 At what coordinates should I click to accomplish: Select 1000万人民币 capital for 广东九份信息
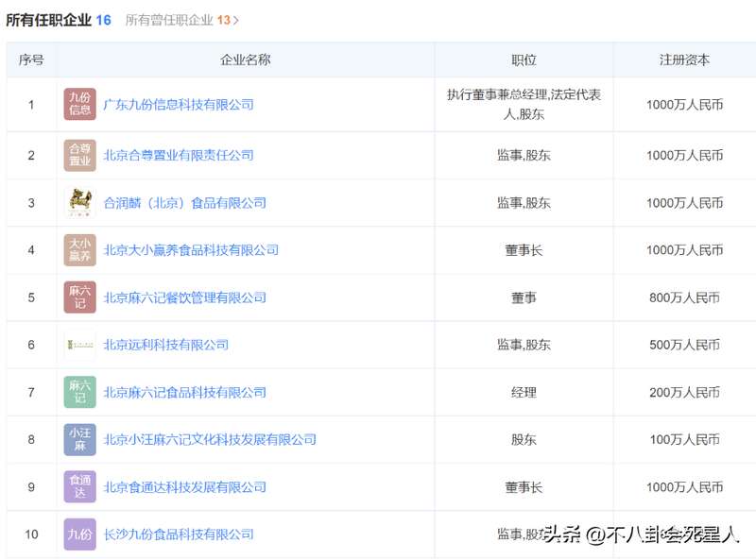(684, 105)
